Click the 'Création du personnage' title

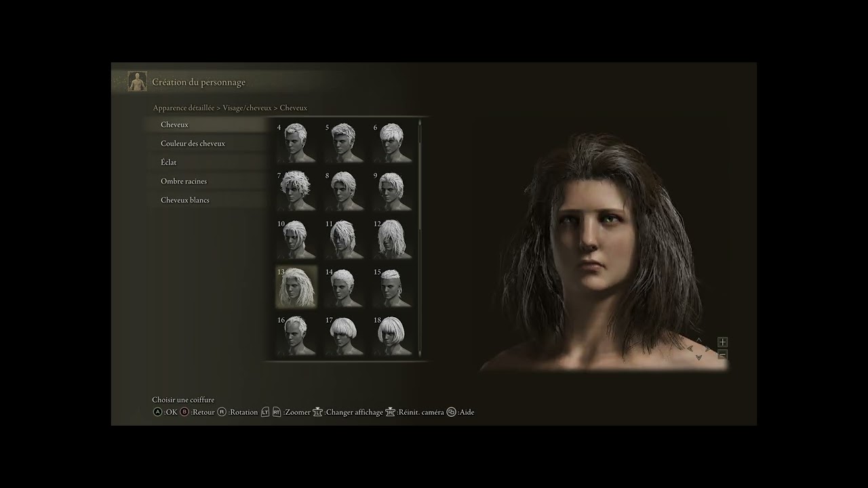(199, 82)
